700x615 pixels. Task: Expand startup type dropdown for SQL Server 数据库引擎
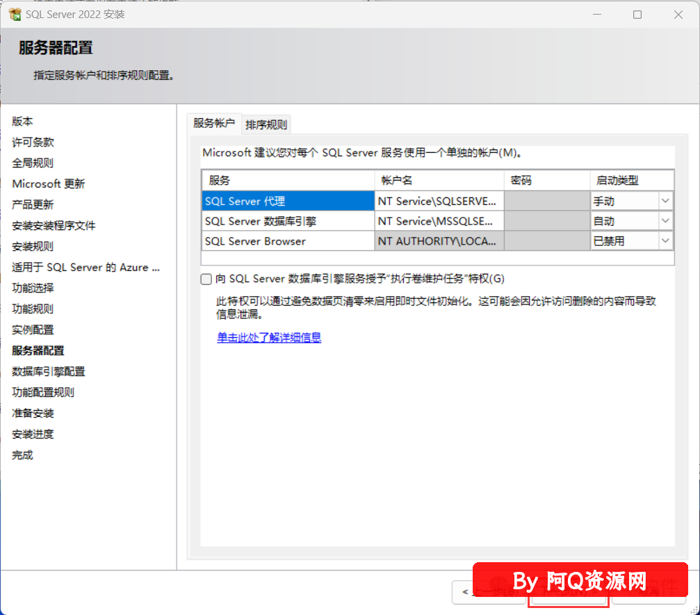click(665, 221)
